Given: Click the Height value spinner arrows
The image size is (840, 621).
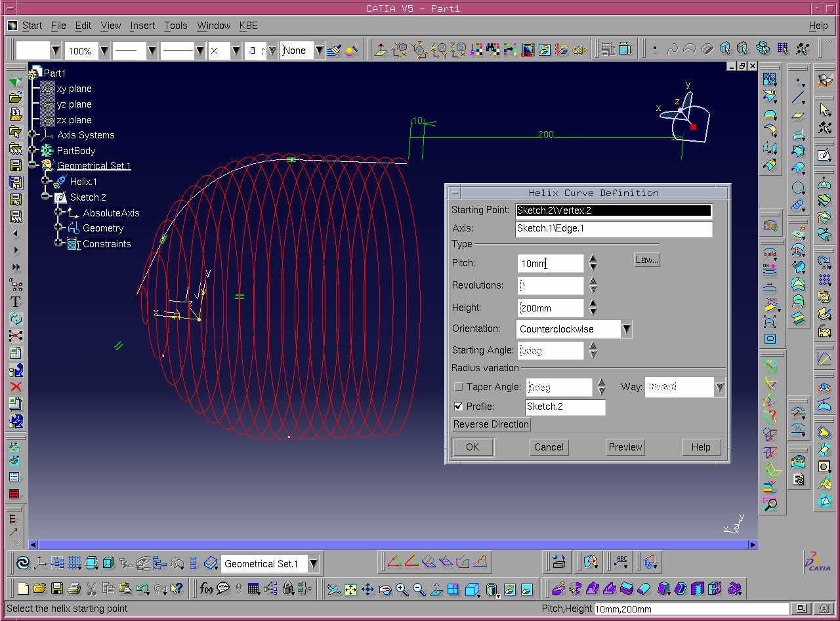Looking at the screenshot, I should (593, 308).
